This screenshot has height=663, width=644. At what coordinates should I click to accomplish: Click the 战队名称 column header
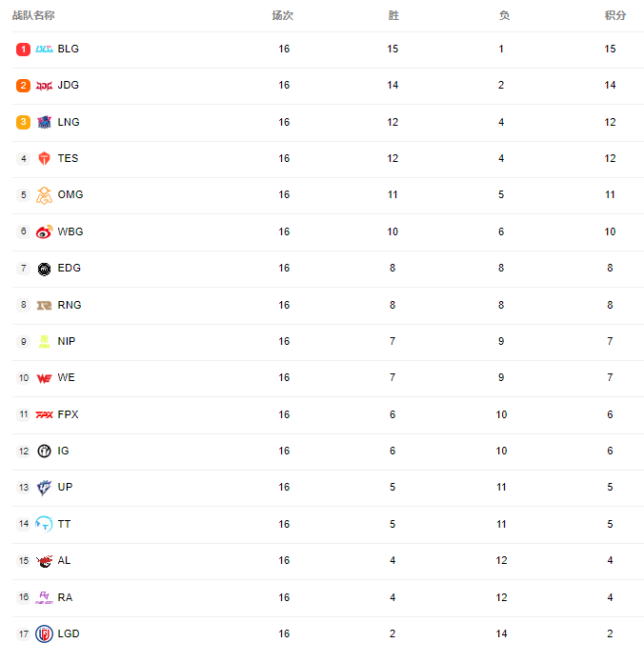[x=33, y=15]
